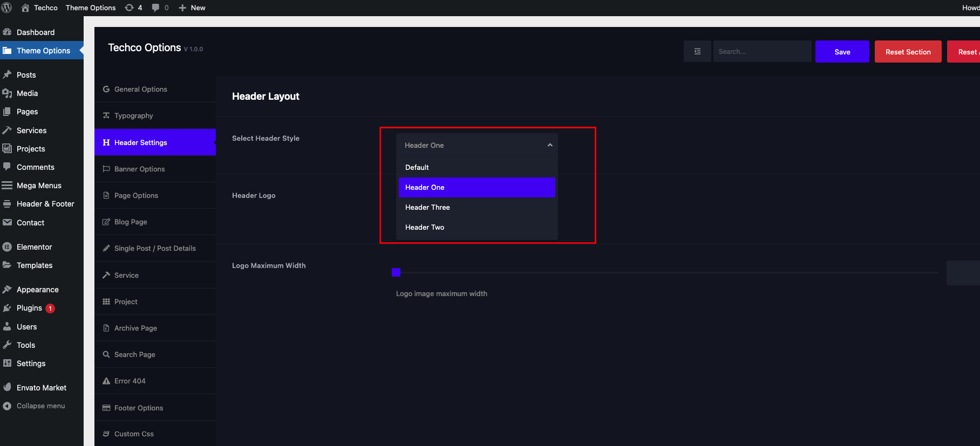The height and width of the screenshot is (446, 980).
Task: Click the Plugins plug icon in sidebar
Action: tap(7, 308)
